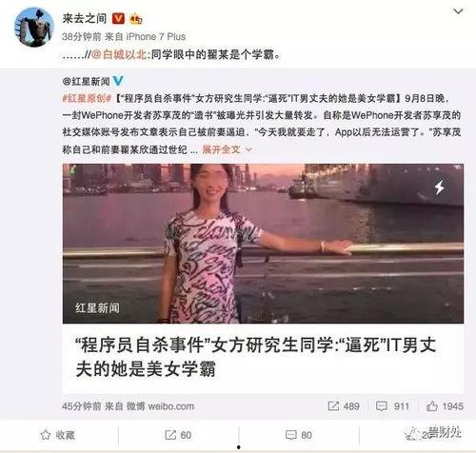
Task: Open the @红星新闻 account link
Action: point(86,82)
